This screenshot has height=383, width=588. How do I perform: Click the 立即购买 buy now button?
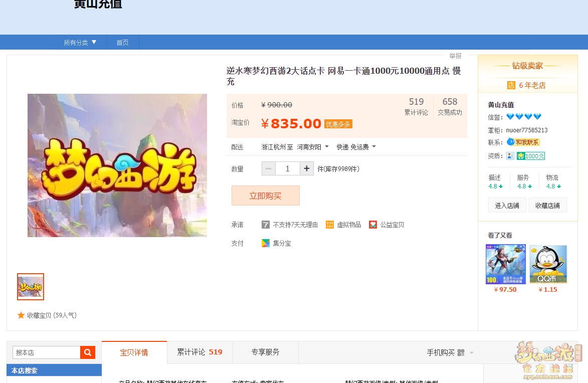(266, 196)
